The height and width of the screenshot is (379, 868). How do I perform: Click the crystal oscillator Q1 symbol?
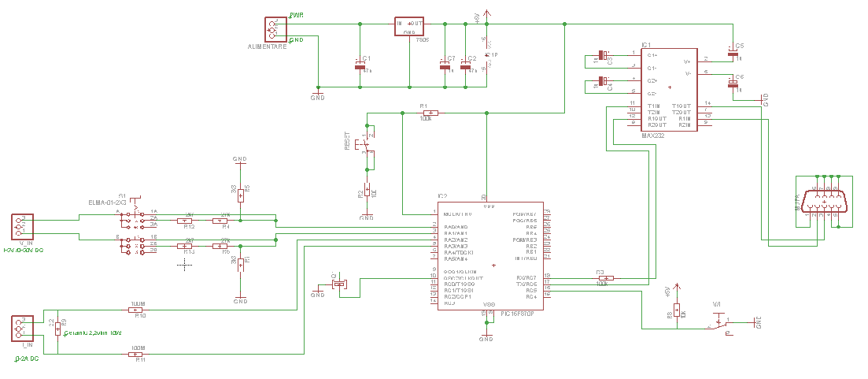coord(340,284)
